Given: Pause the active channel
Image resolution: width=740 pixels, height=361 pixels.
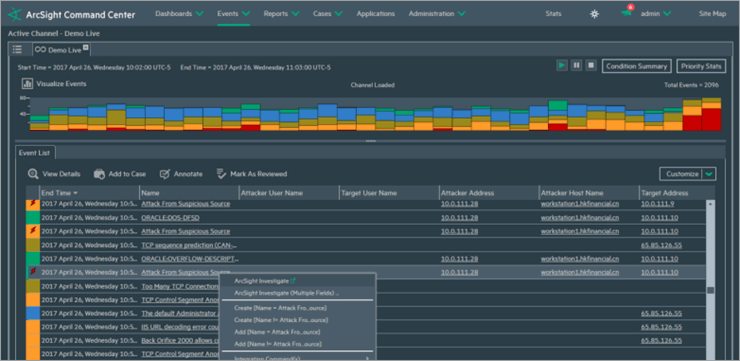Looking at the screenshot, I should [x=576, y=66].
